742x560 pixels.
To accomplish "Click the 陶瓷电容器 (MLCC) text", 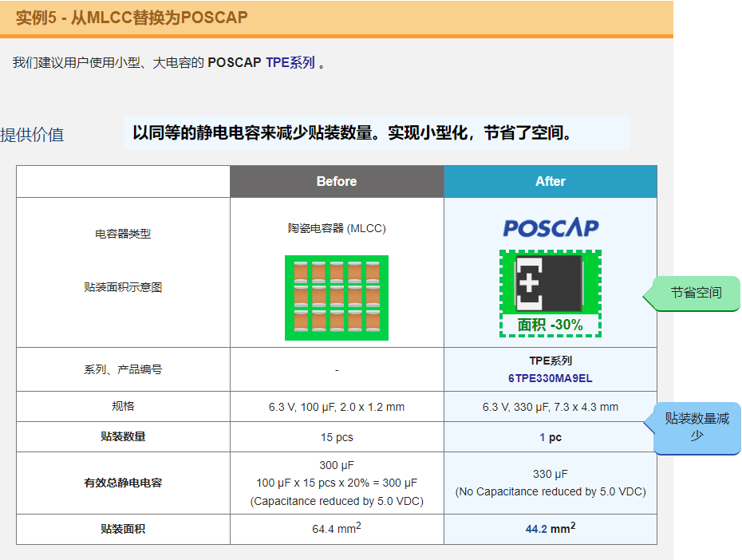I will (x=337, y=228).
